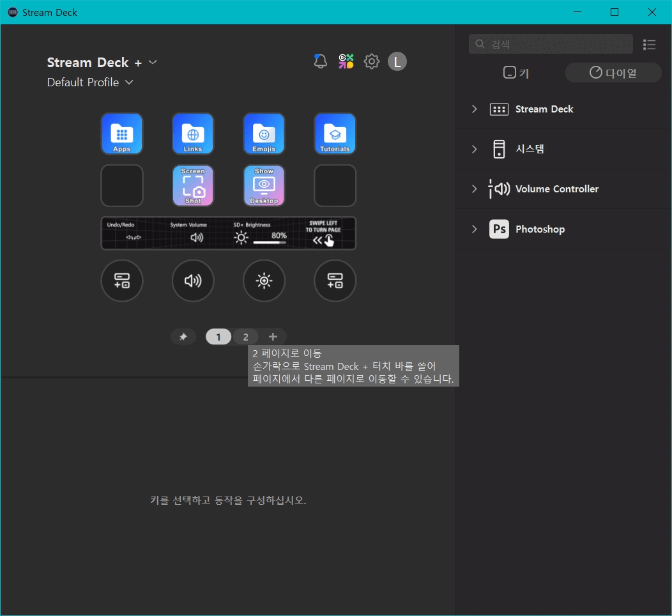Select the empty key left of Screen Shot
The width and height of the screenshot is (672, 616).
click(122, 185)
